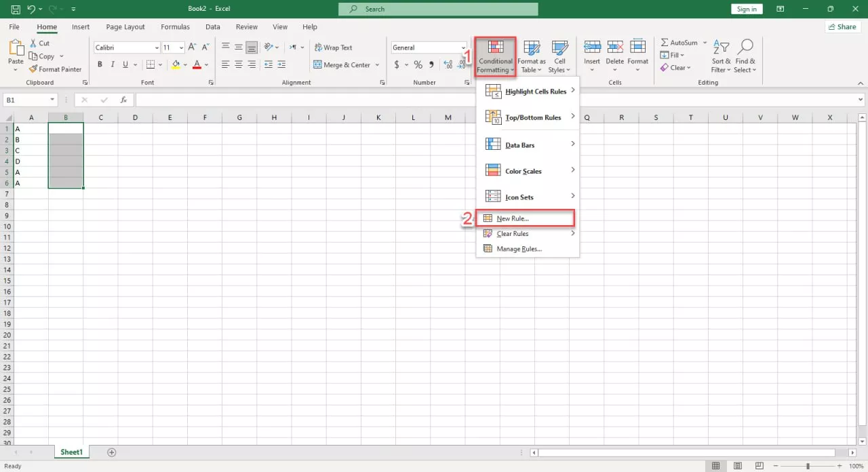The width and height of the screenshot is (868, 472).
Task: Click the Cut scissors command
Action: pyautogui.click(x=39, y=43)
